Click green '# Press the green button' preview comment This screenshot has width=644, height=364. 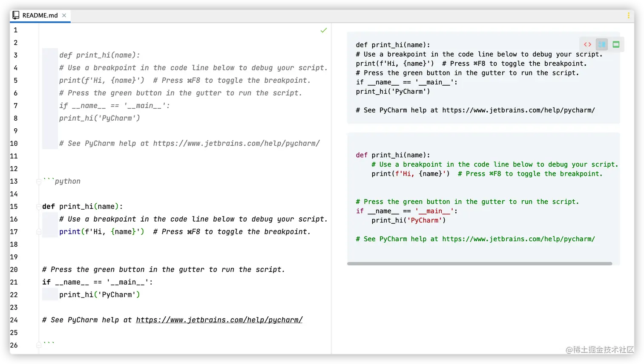pyautogui.click(x=467, y=202)
